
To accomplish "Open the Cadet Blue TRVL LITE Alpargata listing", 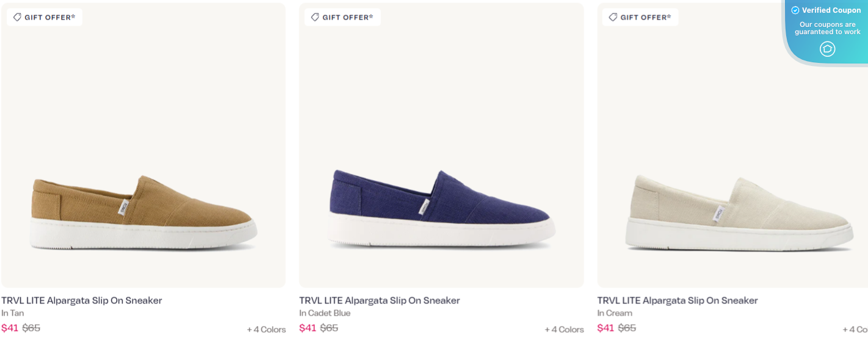I will 379,300.
